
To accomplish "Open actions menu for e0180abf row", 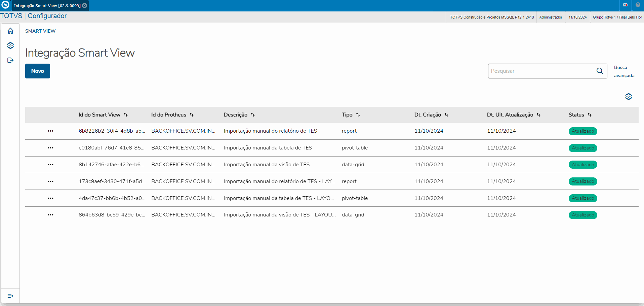I will [x=50, y=148].
